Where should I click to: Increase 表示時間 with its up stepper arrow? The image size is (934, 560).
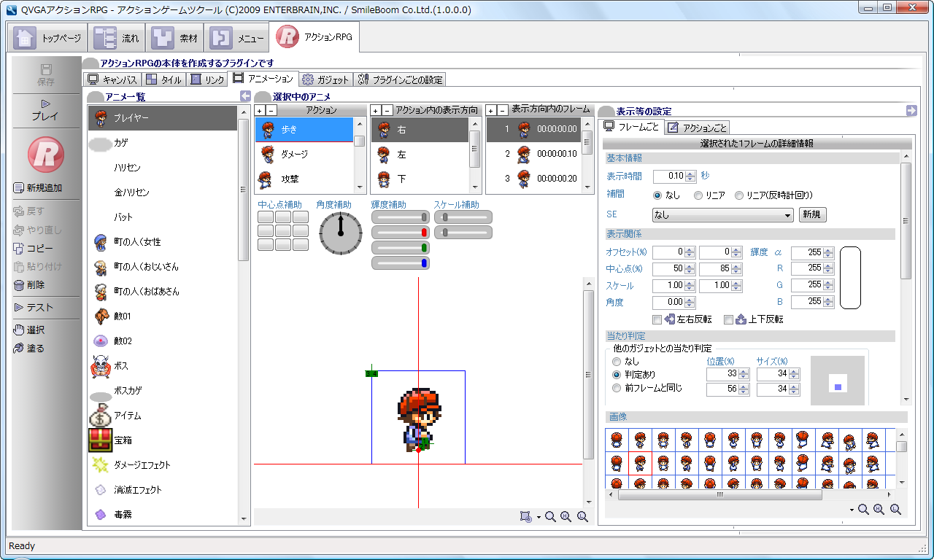(x=690, y=174)
